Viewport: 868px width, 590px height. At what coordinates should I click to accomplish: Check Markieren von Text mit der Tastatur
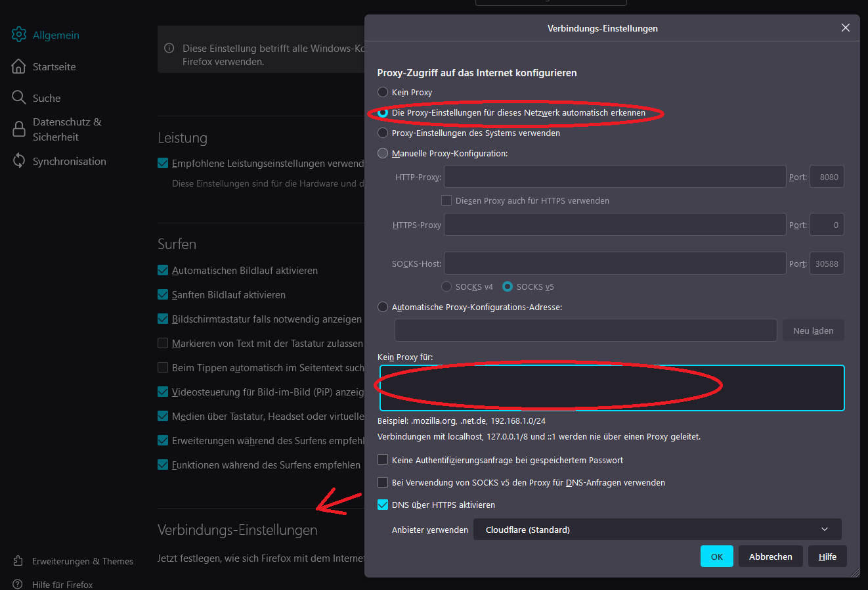(163, 343)
